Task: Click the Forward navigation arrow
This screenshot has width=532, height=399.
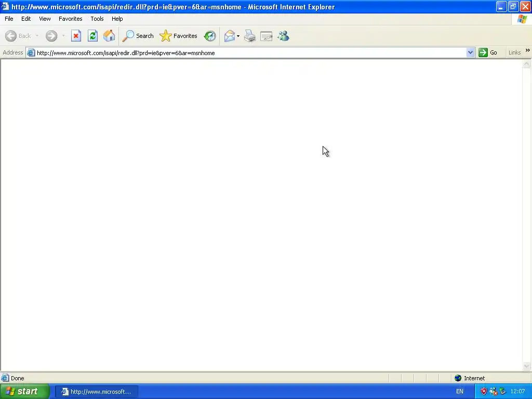Action: pyautogui.click(x=51, y=36)
